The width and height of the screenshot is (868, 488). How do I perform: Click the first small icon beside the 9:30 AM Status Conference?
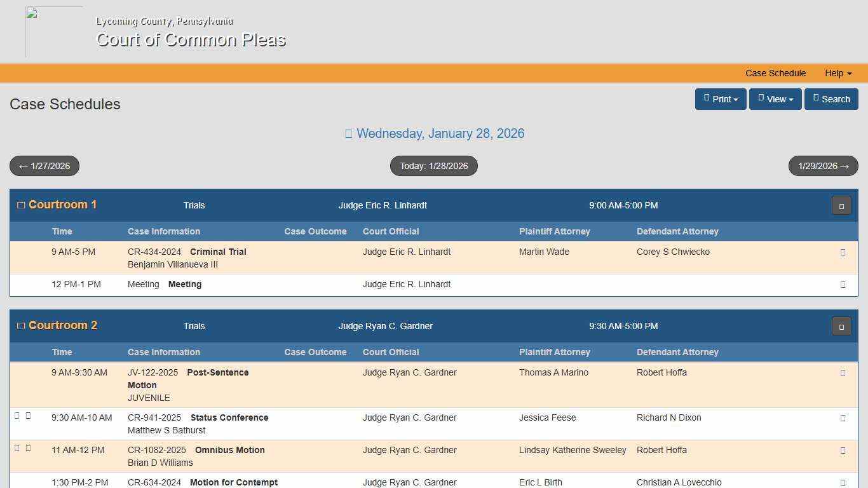coord(18,415)
